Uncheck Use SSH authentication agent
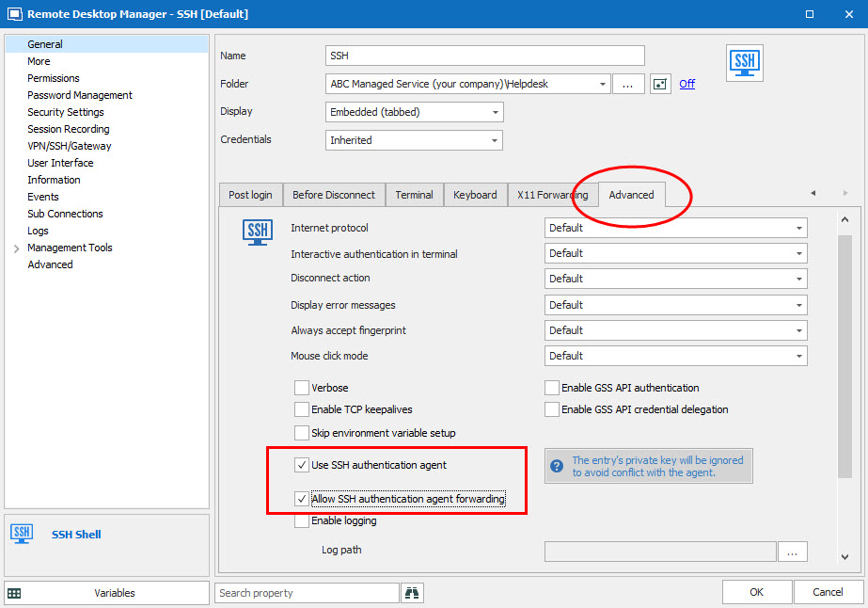The image size is (868, 608). click(x=302, y=465)
